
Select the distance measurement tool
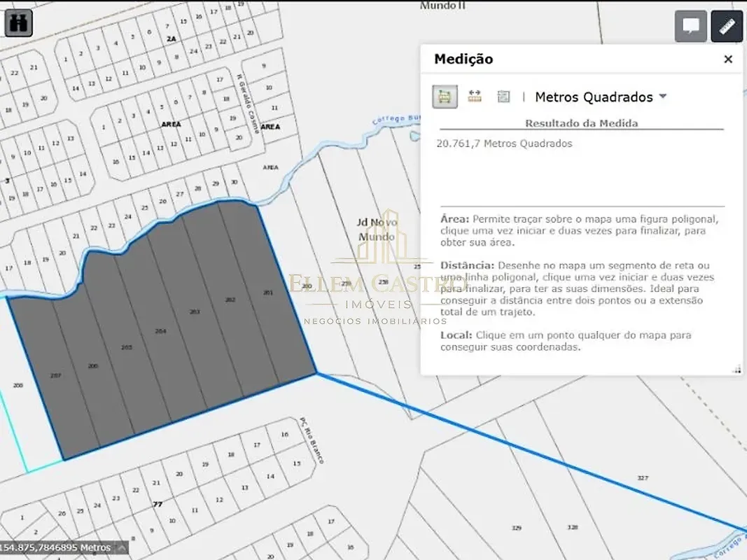click(475, 97)
